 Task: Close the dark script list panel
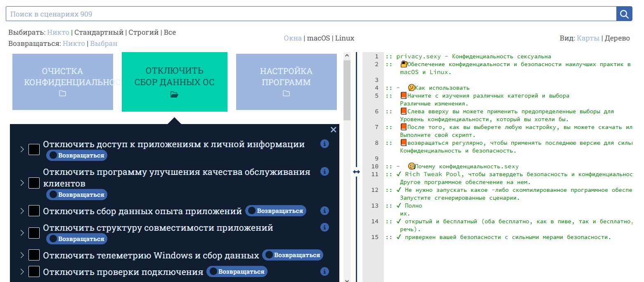click(334, 130)
